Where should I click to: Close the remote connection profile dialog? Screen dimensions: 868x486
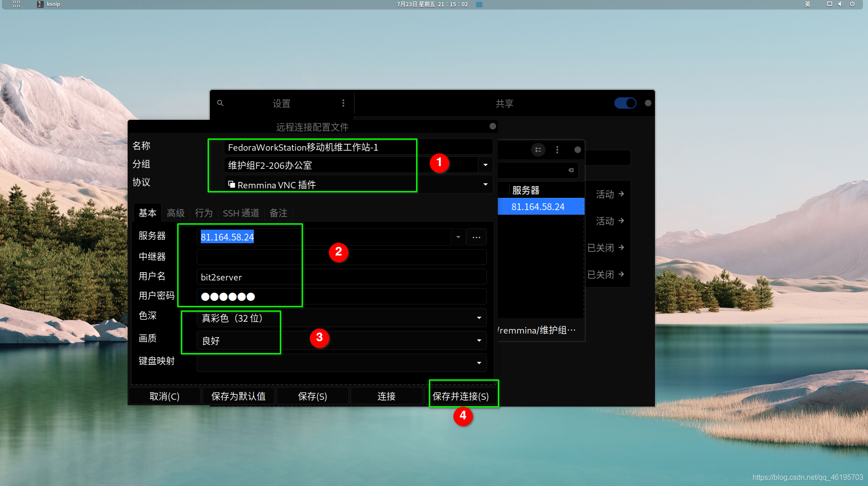pyautogui.click(x=493, y=126)
